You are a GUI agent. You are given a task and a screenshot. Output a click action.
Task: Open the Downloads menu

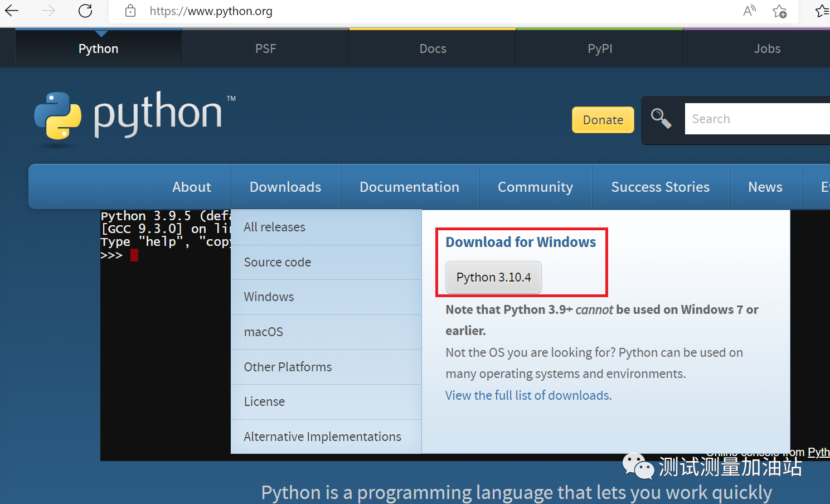click(285, 187)
